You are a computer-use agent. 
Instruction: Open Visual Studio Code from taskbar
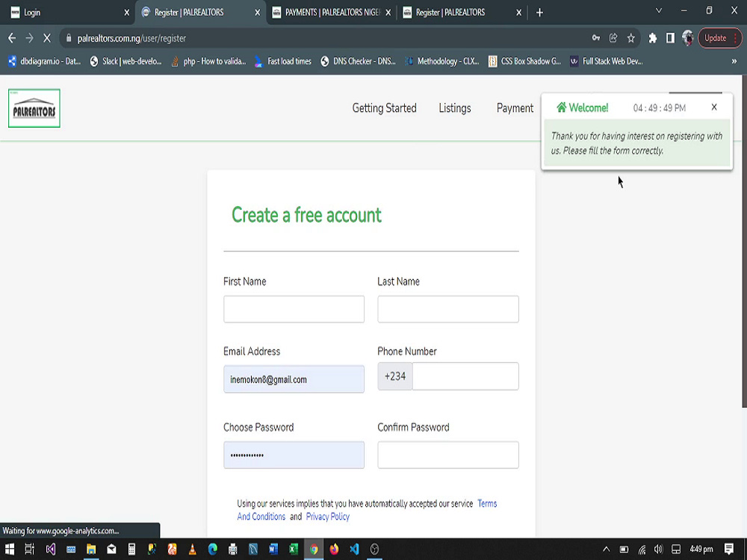pos(354,549)
